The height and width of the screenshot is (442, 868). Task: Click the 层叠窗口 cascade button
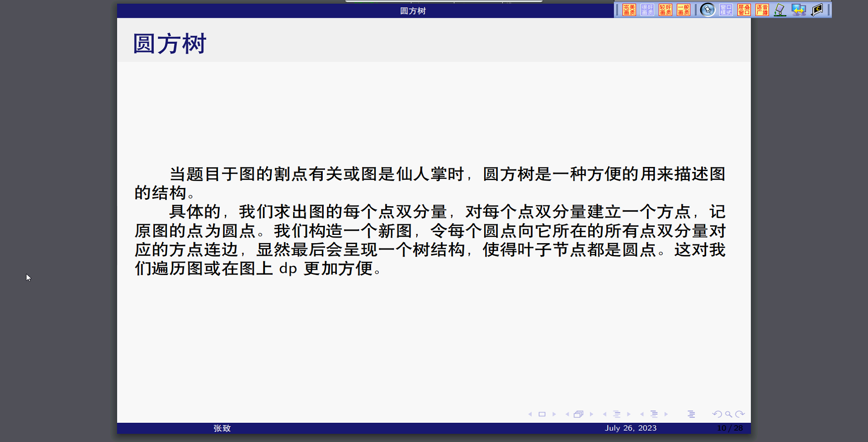pos(744,10)
